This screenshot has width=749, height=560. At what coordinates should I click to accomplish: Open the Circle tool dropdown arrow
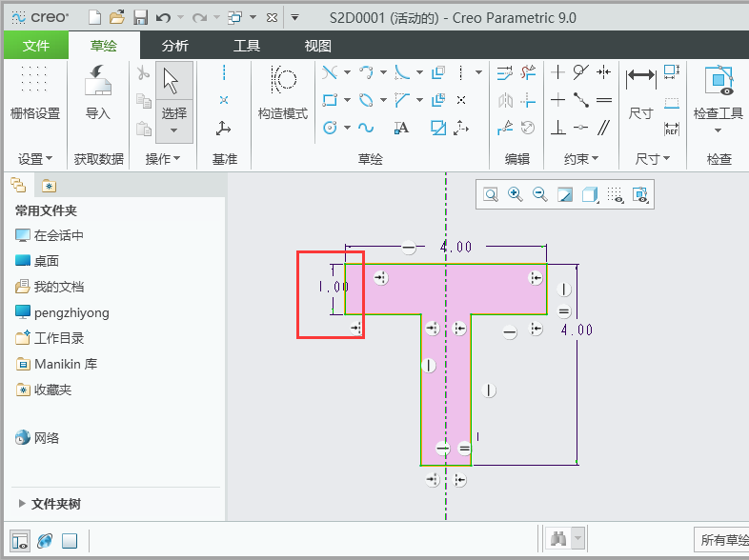point(347,128)
